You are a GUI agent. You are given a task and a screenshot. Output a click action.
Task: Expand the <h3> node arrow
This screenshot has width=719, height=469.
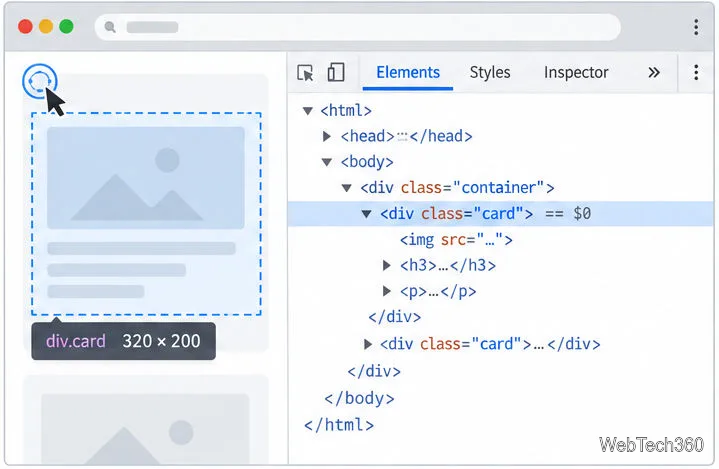pos(387,265)
